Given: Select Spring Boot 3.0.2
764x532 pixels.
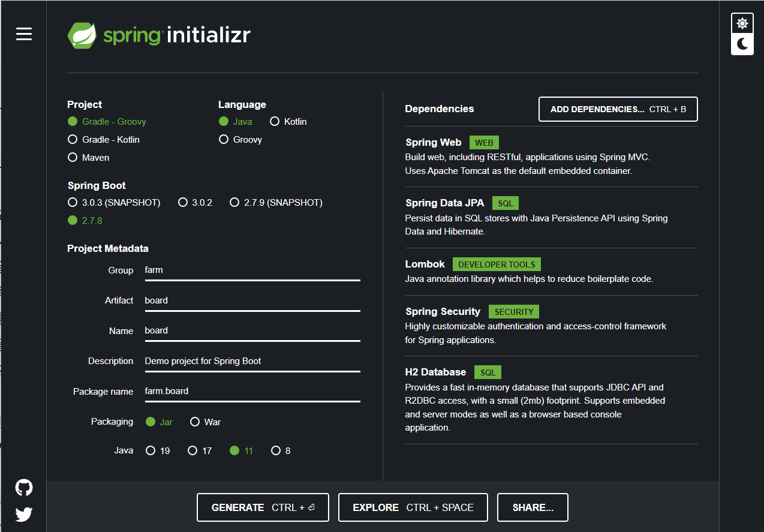Looking at the screenshot, I should [195, 202].
